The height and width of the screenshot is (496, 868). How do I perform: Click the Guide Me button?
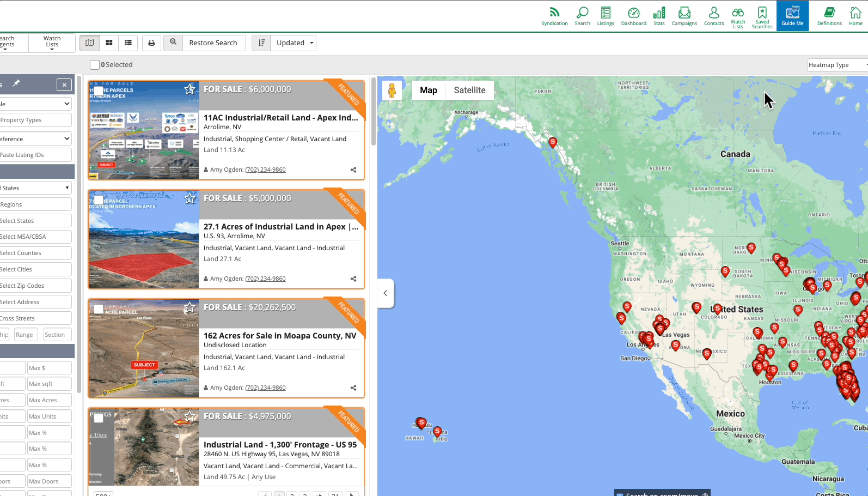[x=792, y=16]
